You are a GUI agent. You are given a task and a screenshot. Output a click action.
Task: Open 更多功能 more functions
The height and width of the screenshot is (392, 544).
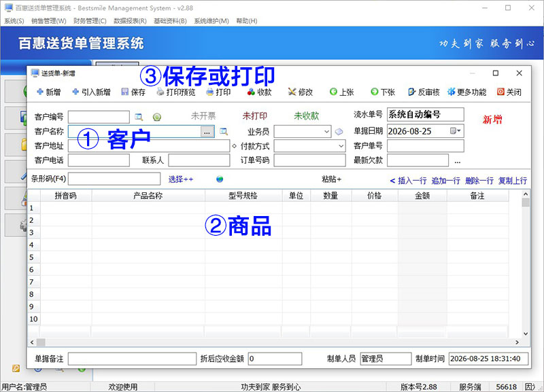click(466, 92)
